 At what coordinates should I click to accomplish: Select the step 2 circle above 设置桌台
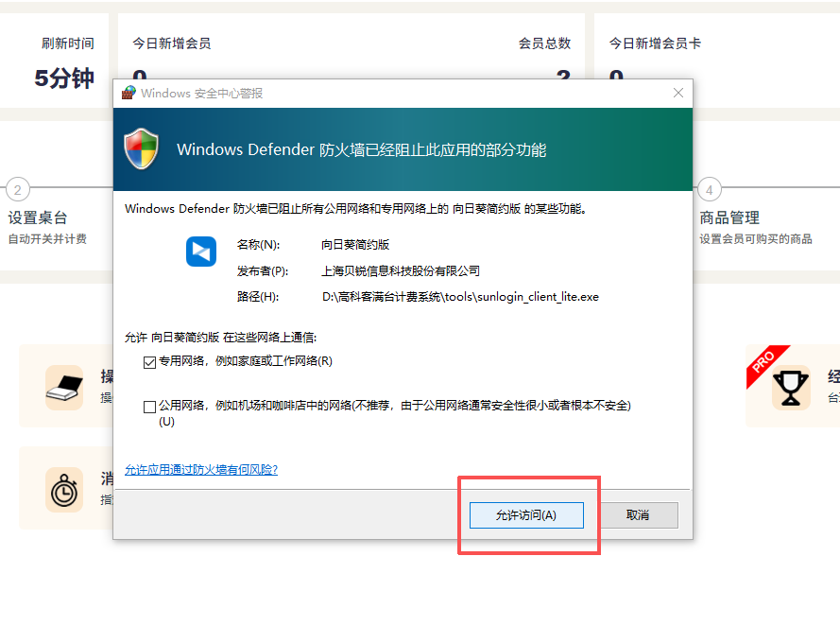(17, 188)
